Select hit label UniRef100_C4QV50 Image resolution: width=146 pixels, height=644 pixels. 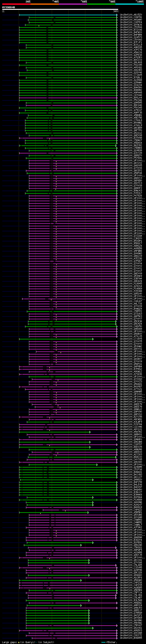coord(131,326)
